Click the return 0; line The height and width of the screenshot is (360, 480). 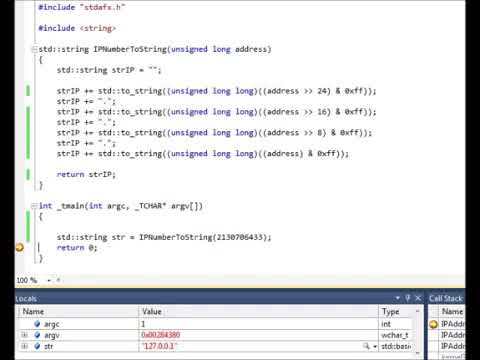77,248
